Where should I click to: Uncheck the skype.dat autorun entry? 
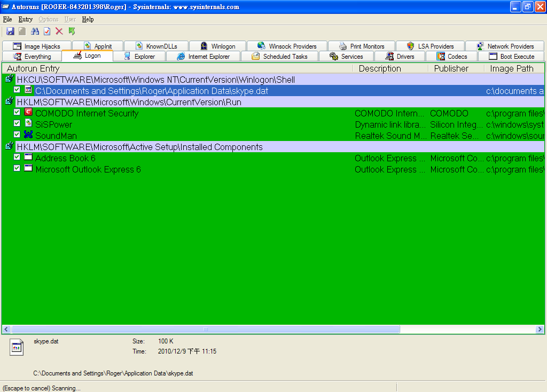[17, 90]
